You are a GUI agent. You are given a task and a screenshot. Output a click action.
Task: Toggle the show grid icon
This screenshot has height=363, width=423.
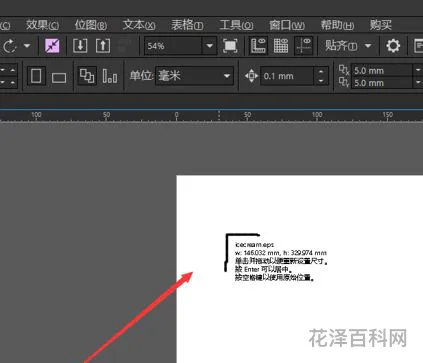point(281,46)
